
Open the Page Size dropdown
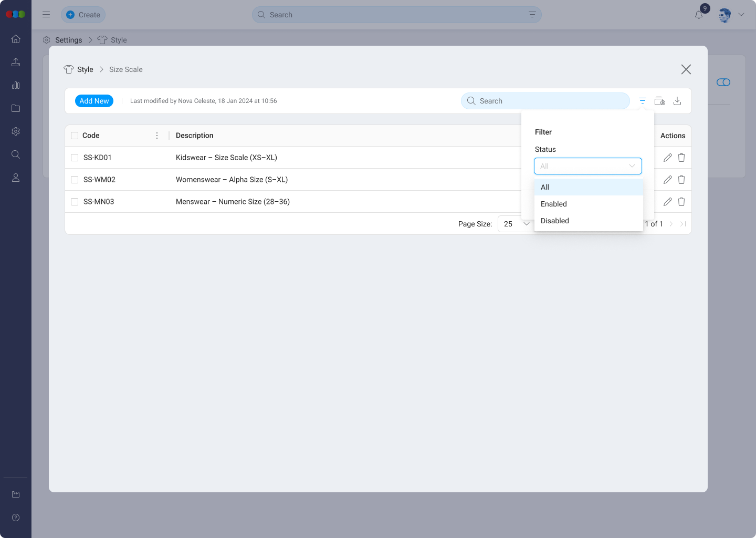pos(515,224)
